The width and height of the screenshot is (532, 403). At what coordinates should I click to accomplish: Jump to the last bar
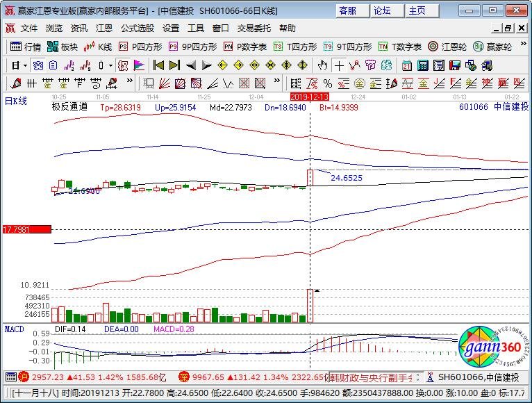point(174,65)
